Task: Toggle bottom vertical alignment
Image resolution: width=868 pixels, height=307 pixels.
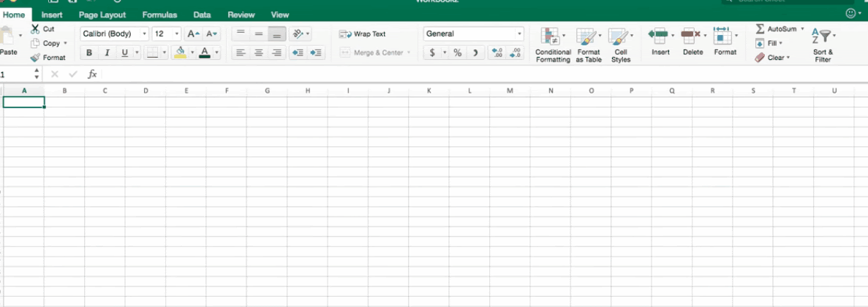Action: (x=277, y=34)
